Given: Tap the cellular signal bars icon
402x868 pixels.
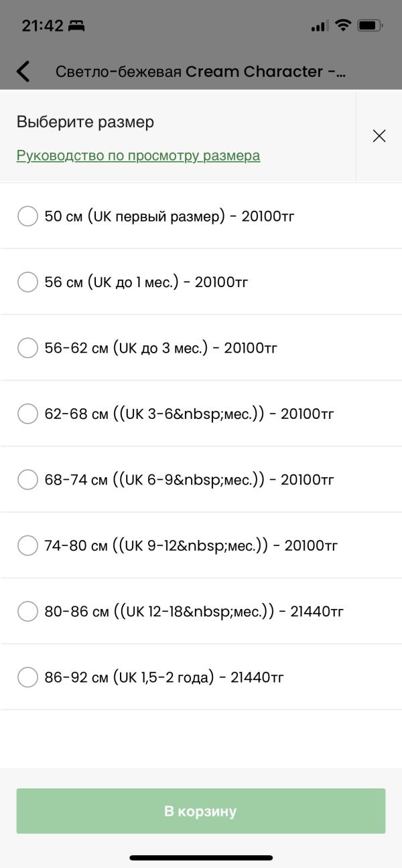Looking at the screenshot, I should coord(320,26).
